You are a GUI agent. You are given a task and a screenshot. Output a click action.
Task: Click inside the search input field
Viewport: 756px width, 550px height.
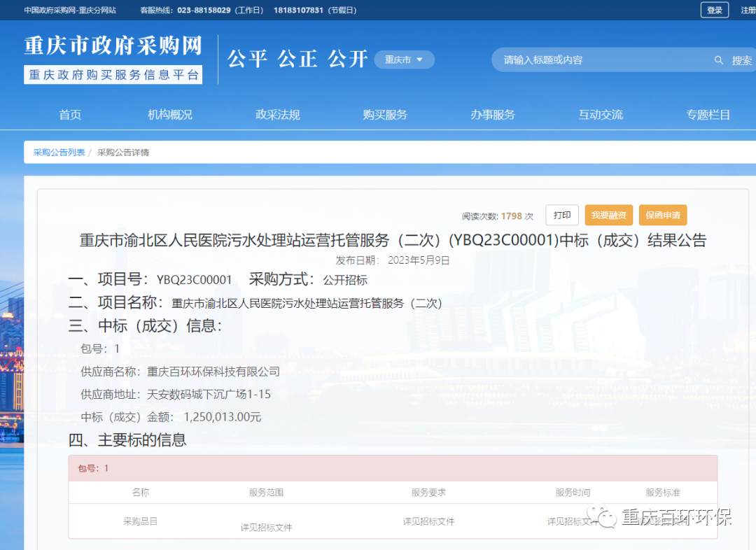[x=602, y=60]
